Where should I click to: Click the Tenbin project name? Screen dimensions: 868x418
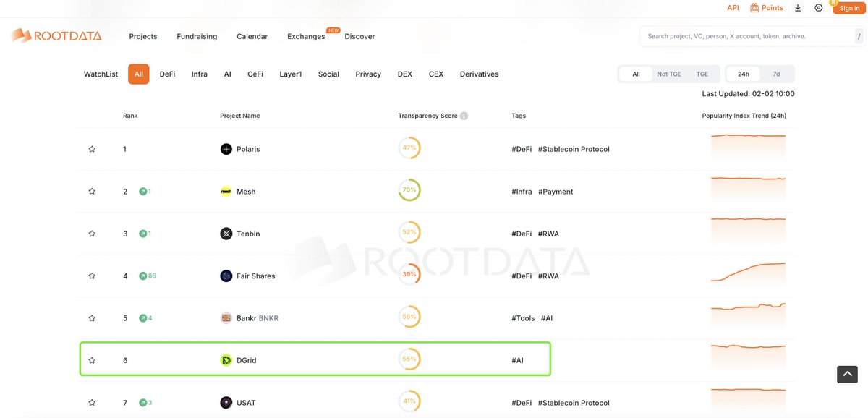248,234
